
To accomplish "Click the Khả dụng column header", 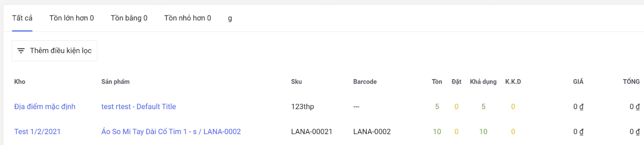I will click(x=483, y=82).
